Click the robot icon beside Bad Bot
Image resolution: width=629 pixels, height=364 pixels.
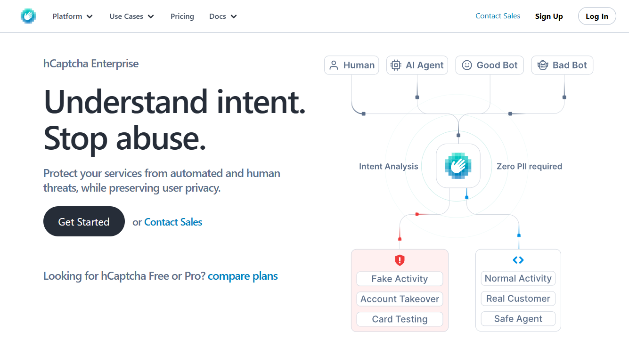[543, 65]
